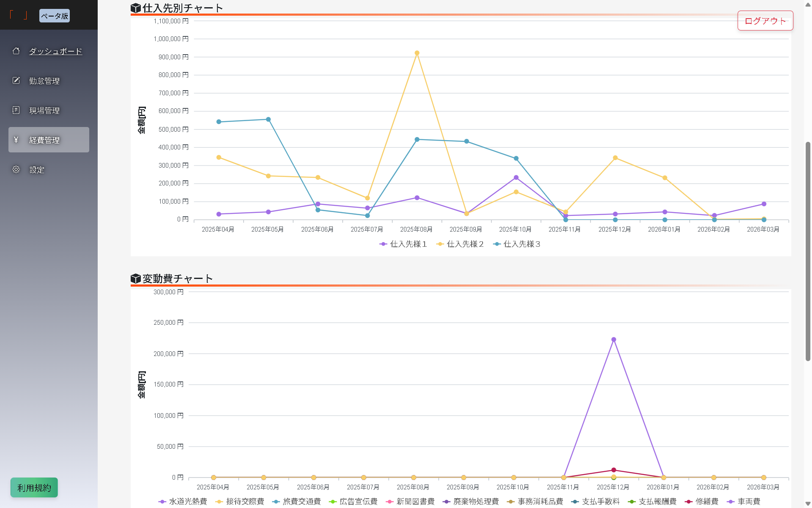
Task: Open the ダッシュボード menu link
Action: pos(55,51)
